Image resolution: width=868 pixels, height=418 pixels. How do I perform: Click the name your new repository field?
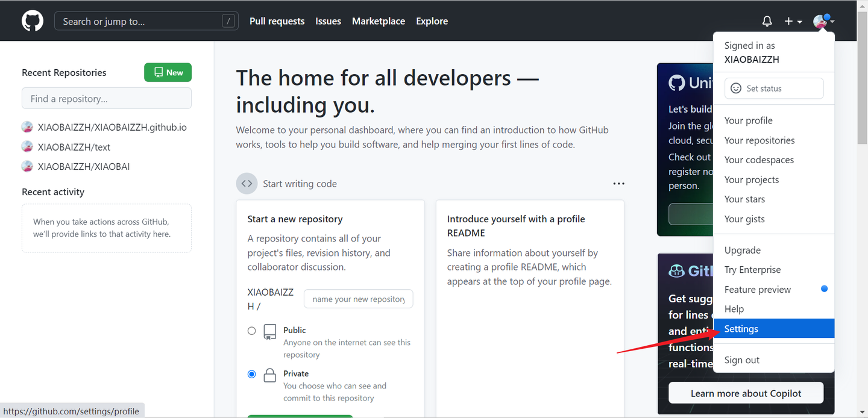click(359, 299)
